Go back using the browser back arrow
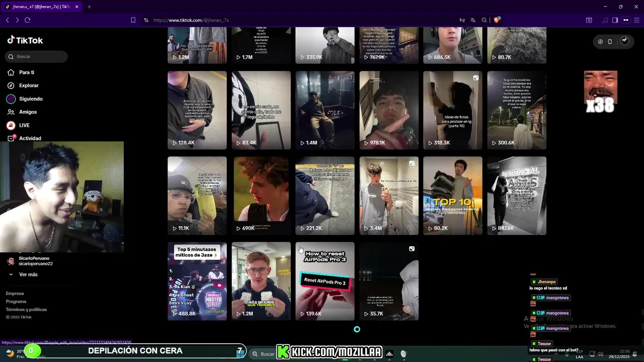Viewport: 644px width, 362px height. point(7,20)
